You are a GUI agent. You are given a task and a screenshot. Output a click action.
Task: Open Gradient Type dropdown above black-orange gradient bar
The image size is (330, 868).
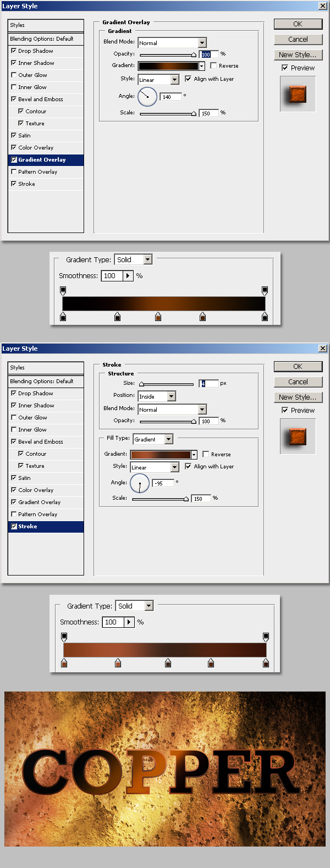coord(148,259)
